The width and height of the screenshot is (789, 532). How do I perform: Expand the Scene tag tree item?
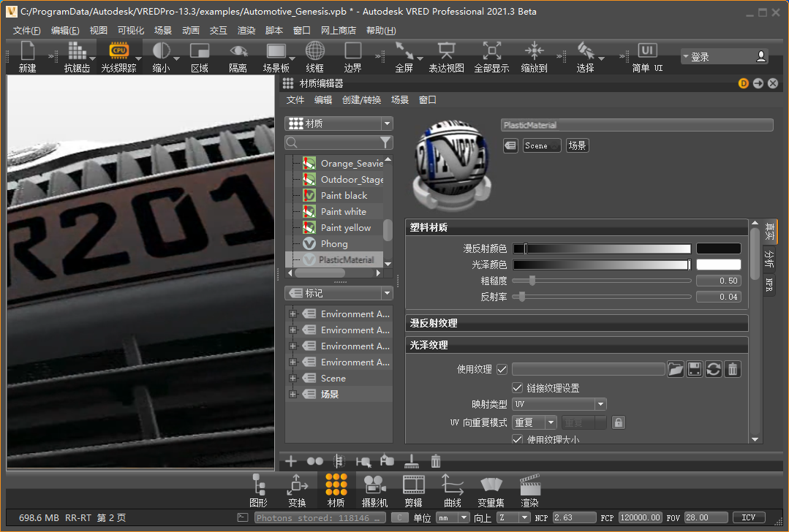pyautogui.click(x=293, y=379)
